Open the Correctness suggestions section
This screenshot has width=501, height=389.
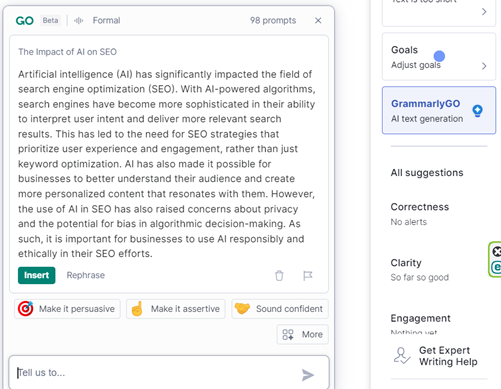pyautogui.click(x=420, y=214)
